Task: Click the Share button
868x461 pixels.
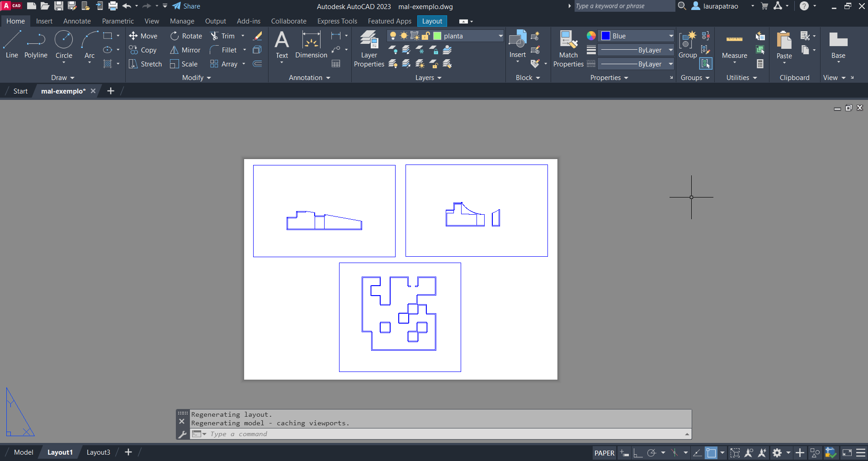Action: [x=186, y=6]
